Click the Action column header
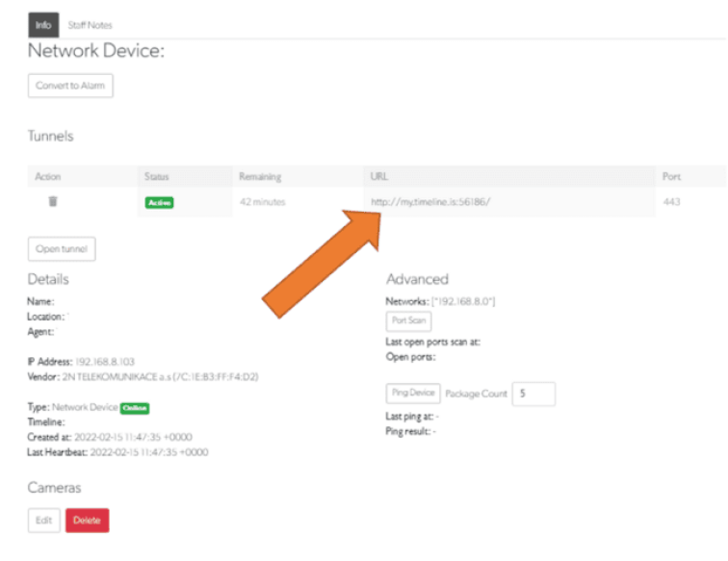 (x=47, y=177)
